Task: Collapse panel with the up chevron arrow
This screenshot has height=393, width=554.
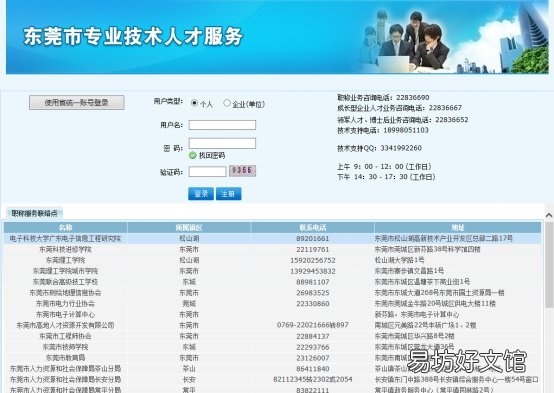Action: point(549,215)
